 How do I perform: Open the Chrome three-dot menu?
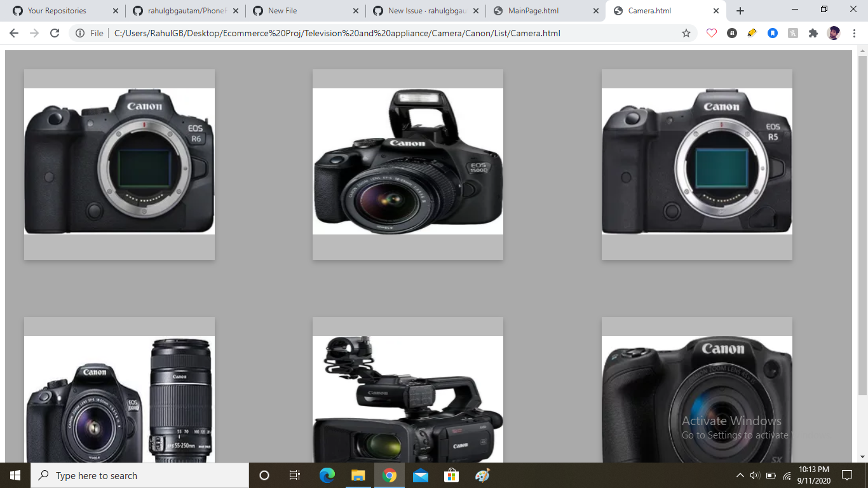[x=855, y=33]
